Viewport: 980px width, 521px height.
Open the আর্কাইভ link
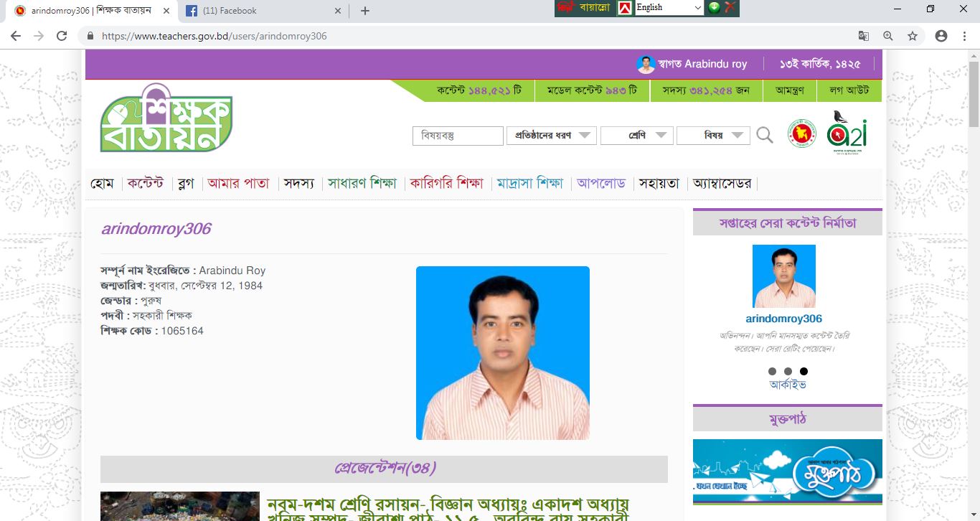[788, 385]
